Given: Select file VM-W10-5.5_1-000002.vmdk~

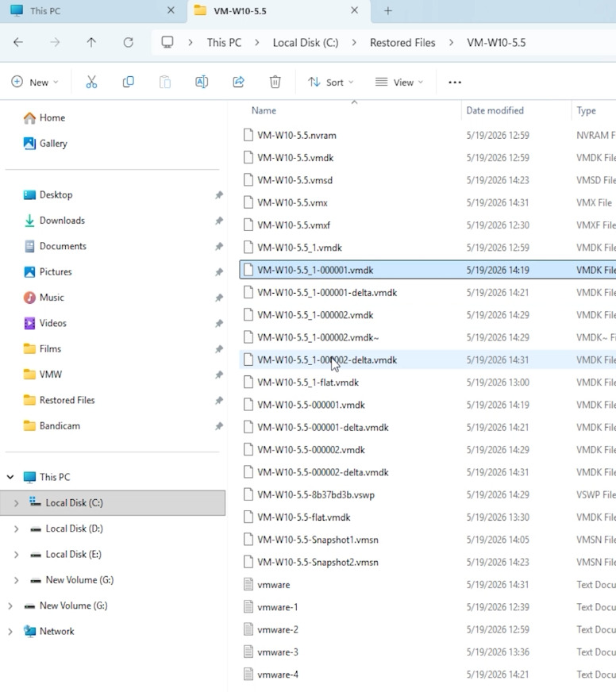Looking at the screenshot, I should [x=427, y=337].
